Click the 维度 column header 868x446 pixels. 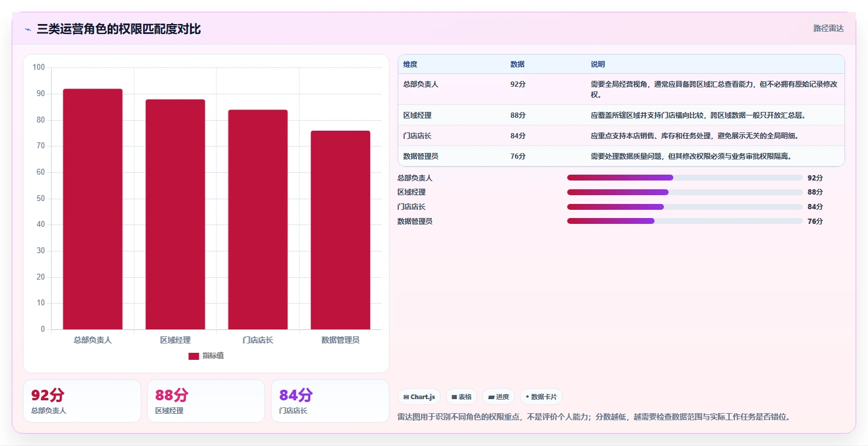pyautogui.click(x=411, y=64)
